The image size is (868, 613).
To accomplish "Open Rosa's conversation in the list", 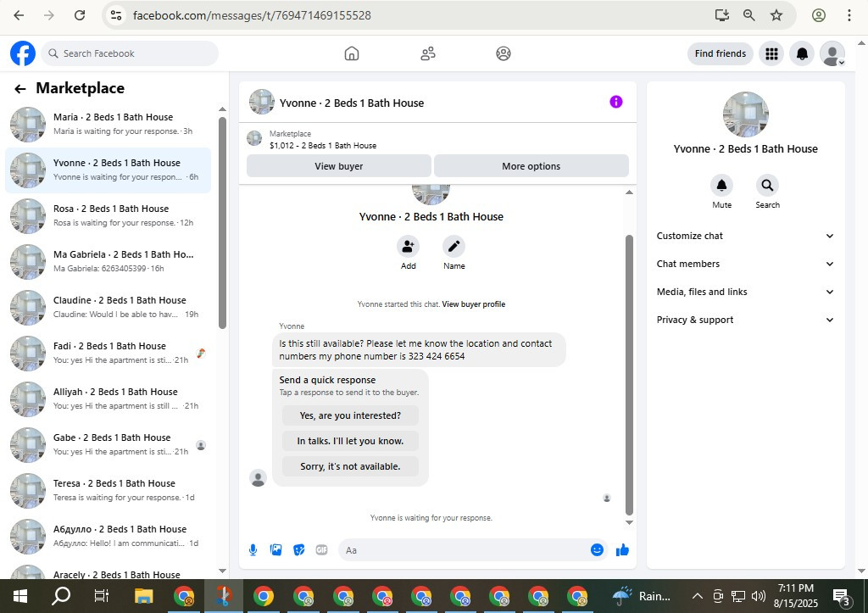I will [108, 216].
